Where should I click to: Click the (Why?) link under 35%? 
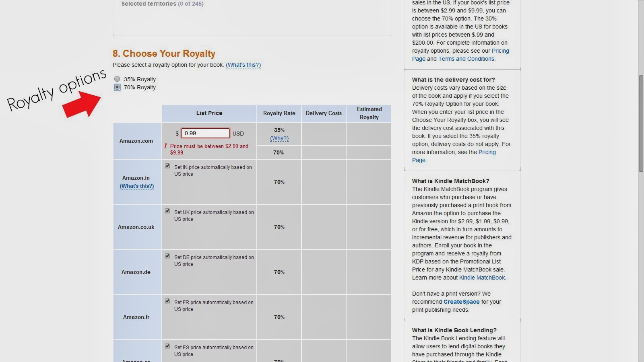[x=279, y=138]
